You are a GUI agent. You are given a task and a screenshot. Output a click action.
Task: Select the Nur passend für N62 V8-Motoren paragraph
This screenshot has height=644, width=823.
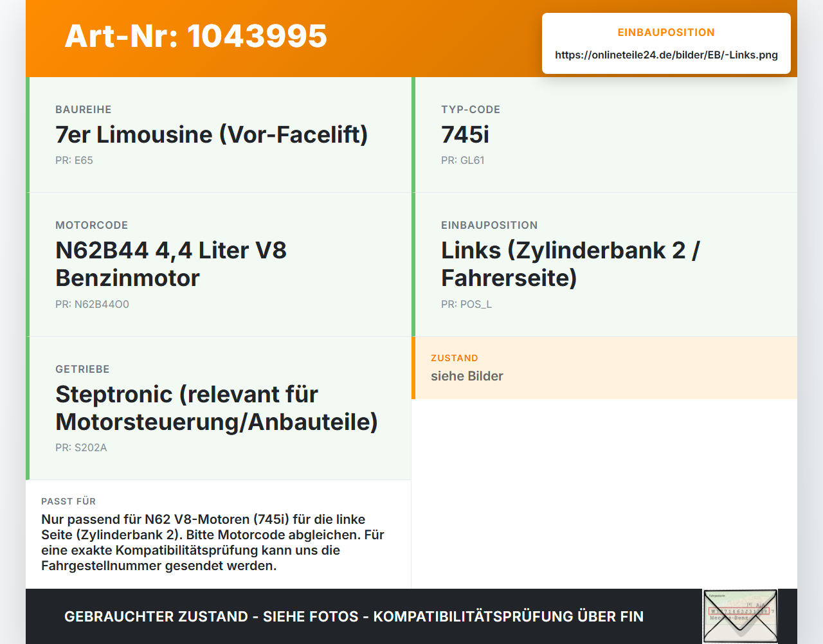pos(213,542)
